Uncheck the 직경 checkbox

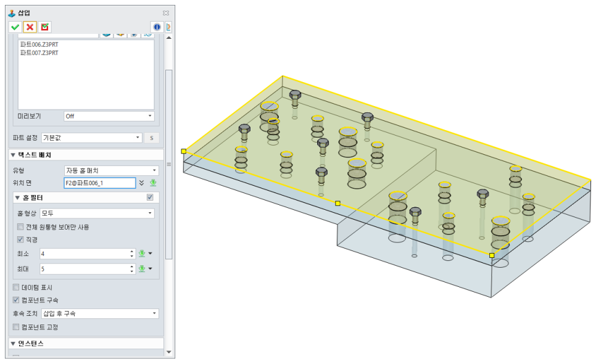coord(20,239)
